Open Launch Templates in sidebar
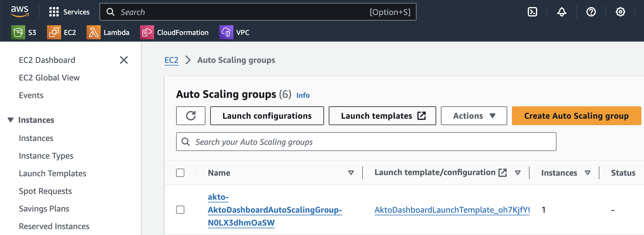The width and height of the screenshot is (644, 235). [53, 173]
